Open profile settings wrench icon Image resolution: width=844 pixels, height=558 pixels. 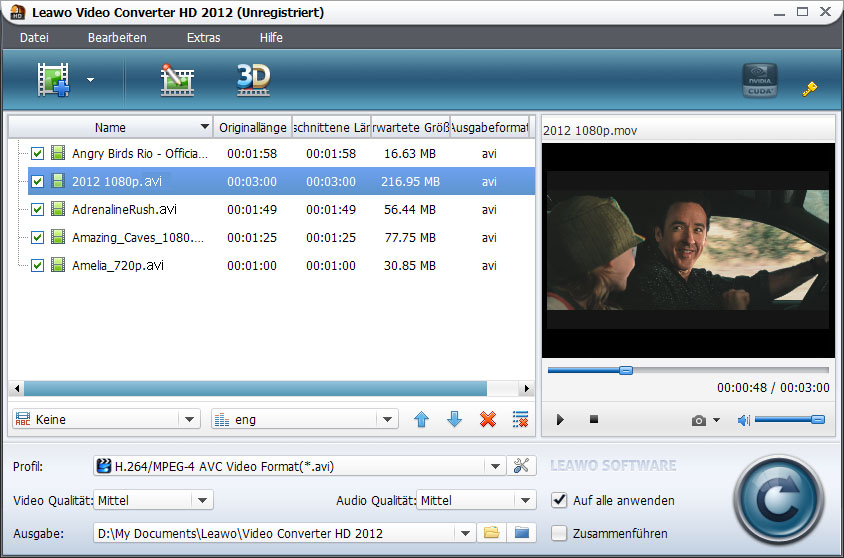[x=521, y=465]
